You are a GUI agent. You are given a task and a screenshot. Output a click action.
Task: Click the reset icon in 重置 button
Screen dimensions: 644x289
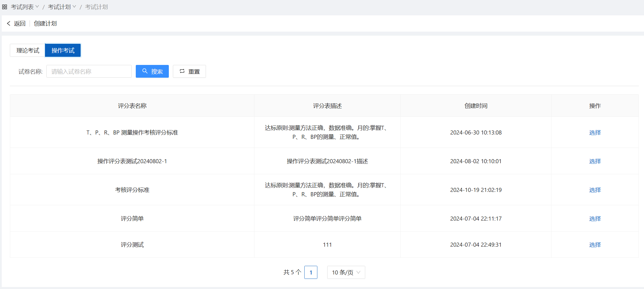[x=182, y=71]
